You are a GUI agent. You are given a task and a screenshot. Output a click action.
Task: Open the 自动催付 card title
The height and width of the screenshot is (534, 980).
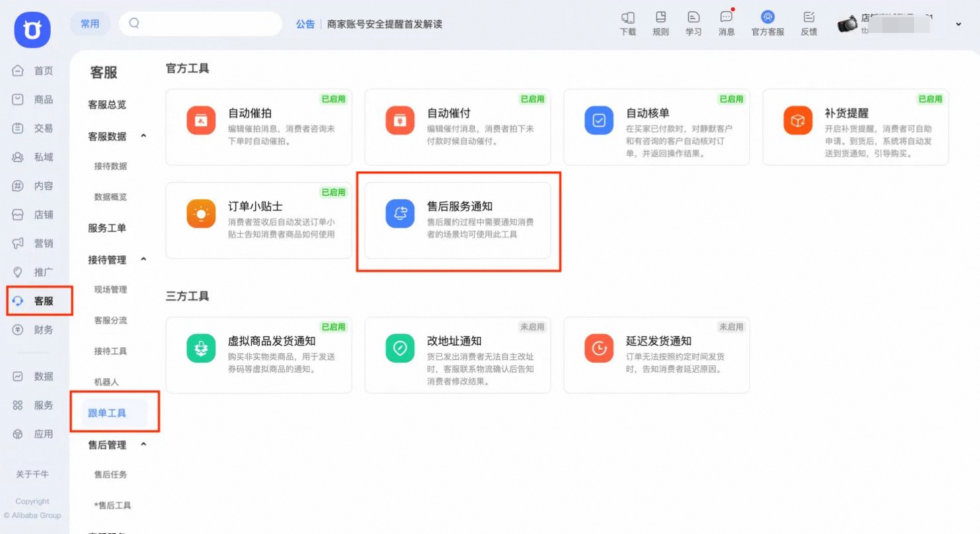point(448,113)
